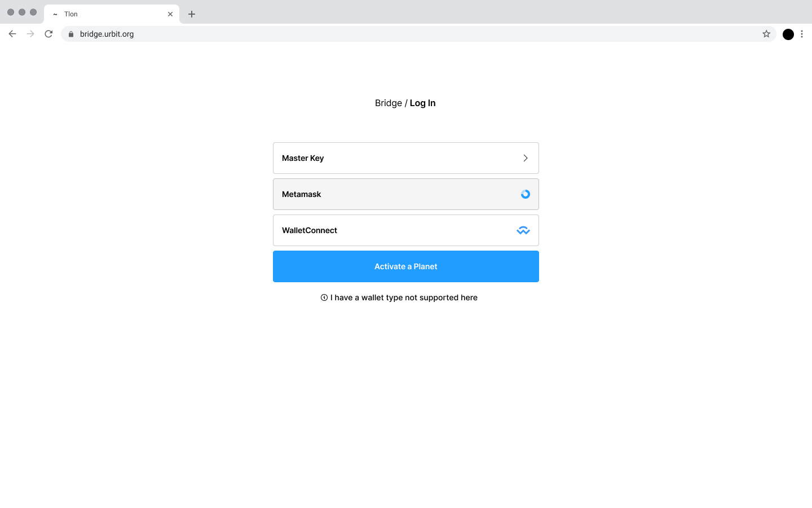Open the browser three-dot menu
The image size is (812, 508).
click(x=802, y=34)
